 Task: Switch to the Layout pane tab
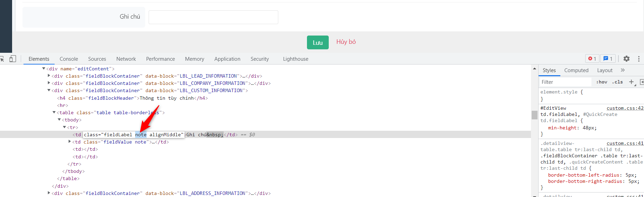605,70
